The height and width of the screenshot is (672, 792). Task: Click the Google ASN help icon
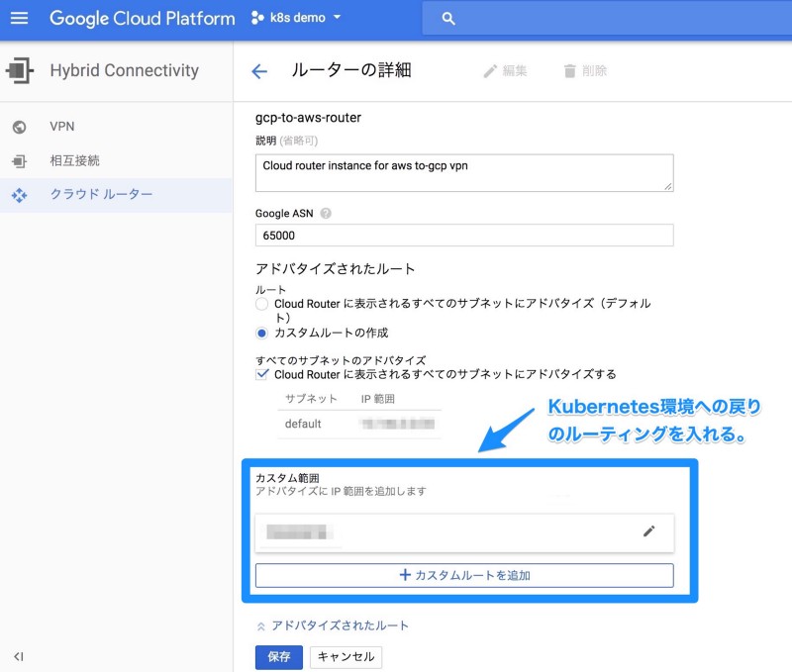pos(326,214)
